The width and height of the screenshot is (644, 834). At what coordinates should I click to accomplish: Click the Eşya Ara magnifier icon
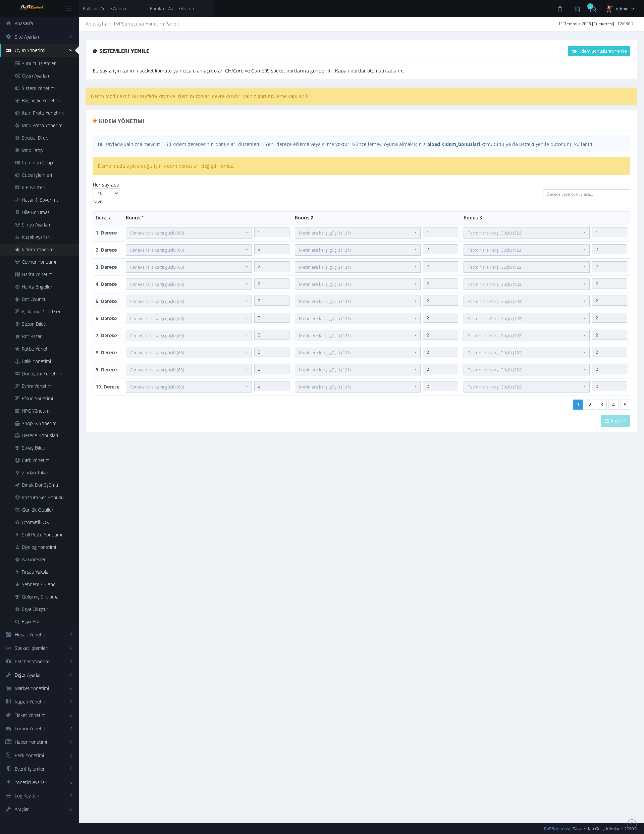coord(17,622)
